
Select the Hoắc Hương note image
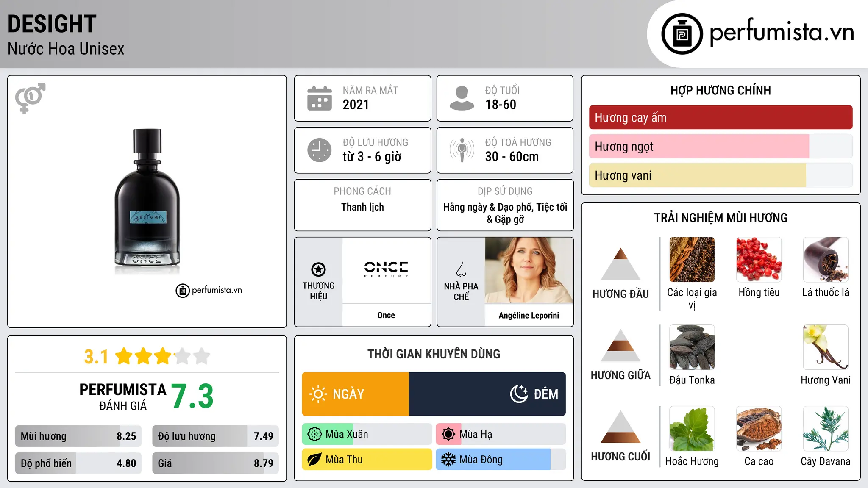click(x=692, y=429)
